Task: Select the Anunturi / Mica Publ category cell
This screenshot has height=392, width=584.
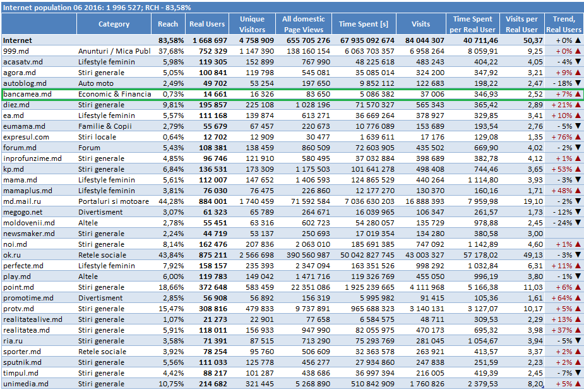Action: coord(114,51)
